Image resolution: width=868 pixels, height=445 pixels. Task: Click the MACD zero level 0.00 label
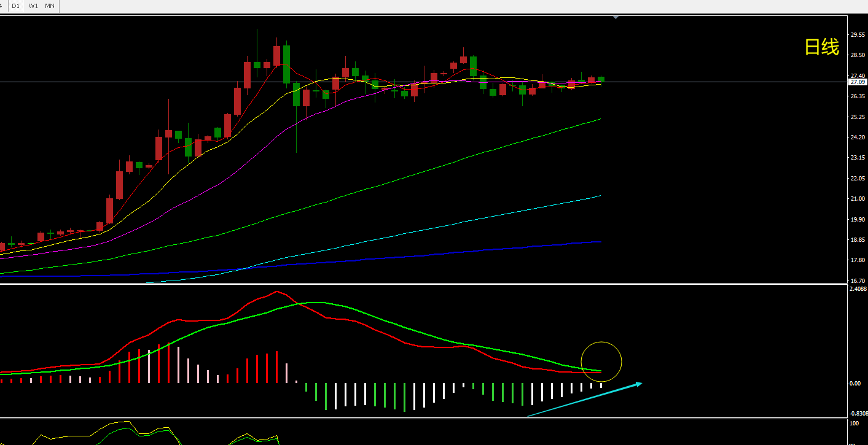855,384
